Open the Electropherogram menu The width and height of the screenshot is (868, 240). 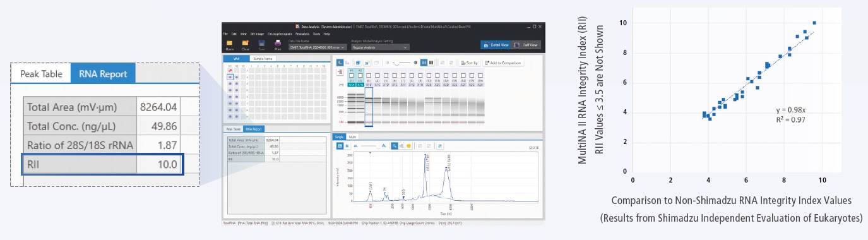280,33
